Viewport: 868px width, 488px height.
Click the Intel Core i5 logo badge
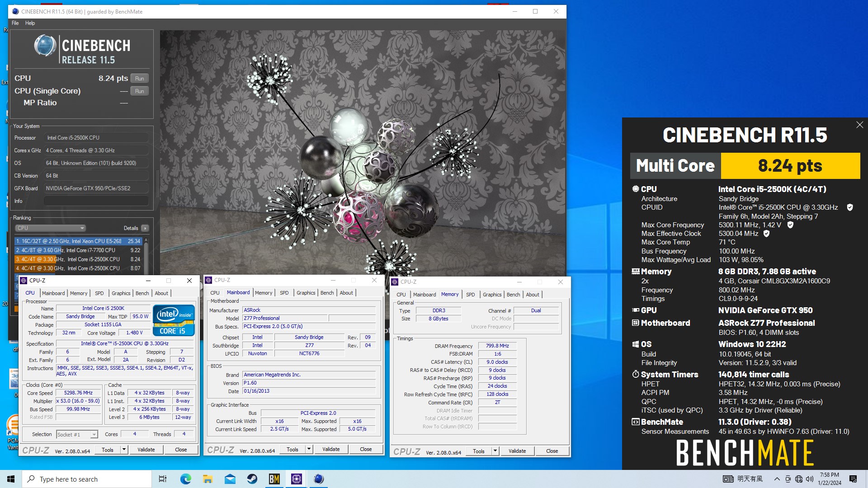[x=174, y=320]
